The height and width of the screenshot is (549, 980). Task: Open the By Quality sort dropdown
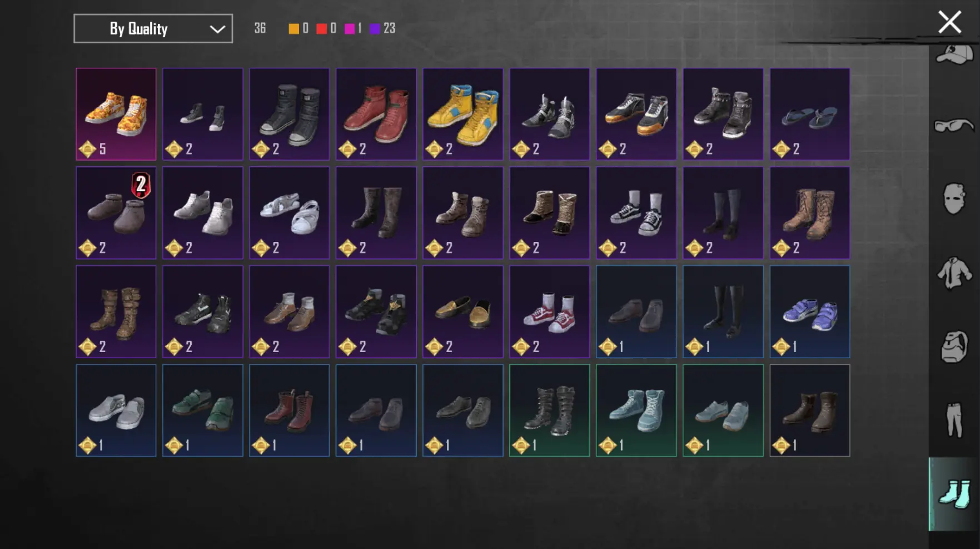coord(153,28)
